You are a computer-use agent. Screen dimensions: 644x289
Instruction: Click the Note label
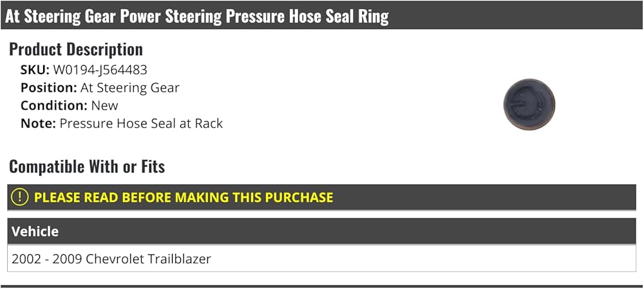38,123
